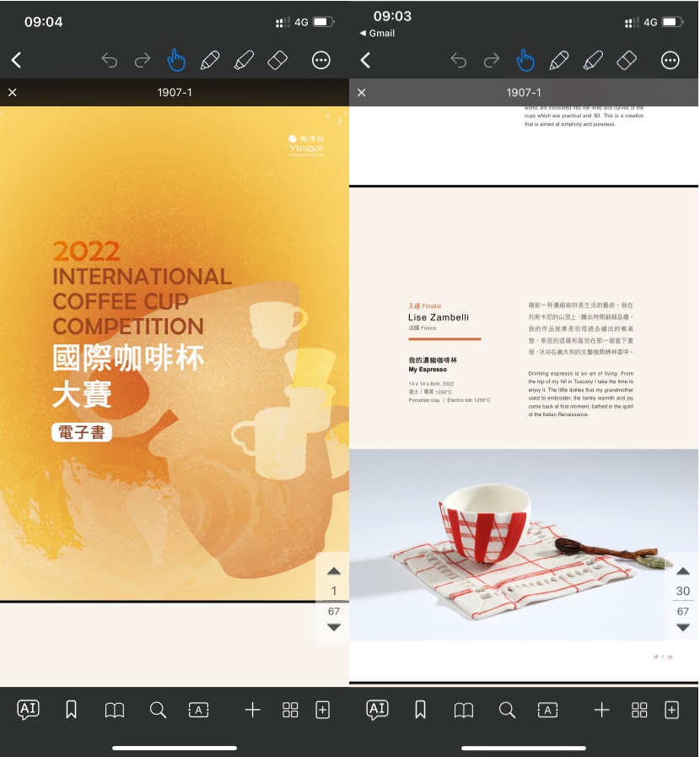Screen dimensions: 700x757
Task: Add a new page in left phone
Action: (x=323, y=710)
